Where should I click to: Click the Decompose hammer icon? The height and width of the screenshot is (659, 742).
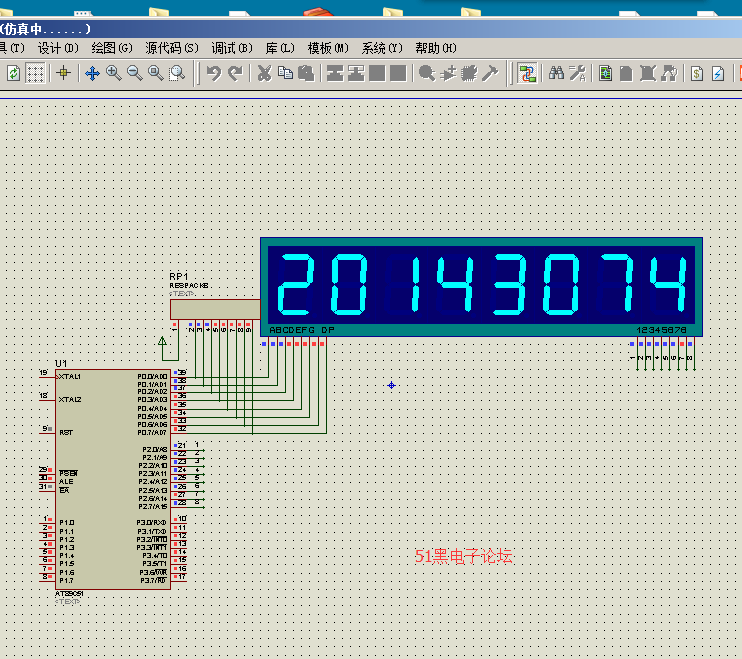[490, 73]
